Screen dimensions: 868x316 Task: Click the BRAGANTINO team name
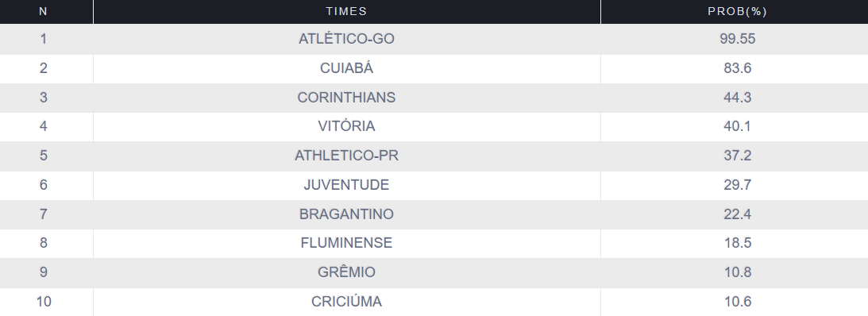(346, 214)
